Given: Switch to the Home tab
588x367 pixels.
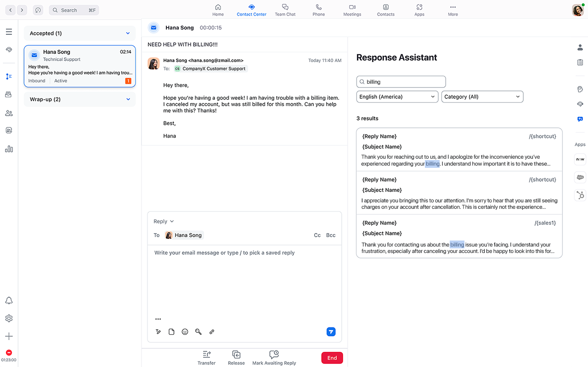Looking at the screenshot, I should click(x=218, y=10).
